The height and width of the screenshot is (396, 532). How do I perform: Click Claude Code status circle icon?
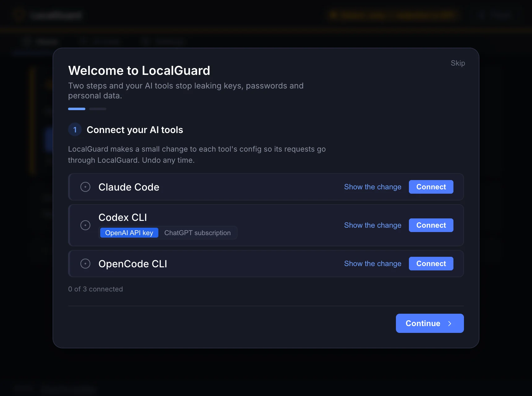[x=85, y=187]
